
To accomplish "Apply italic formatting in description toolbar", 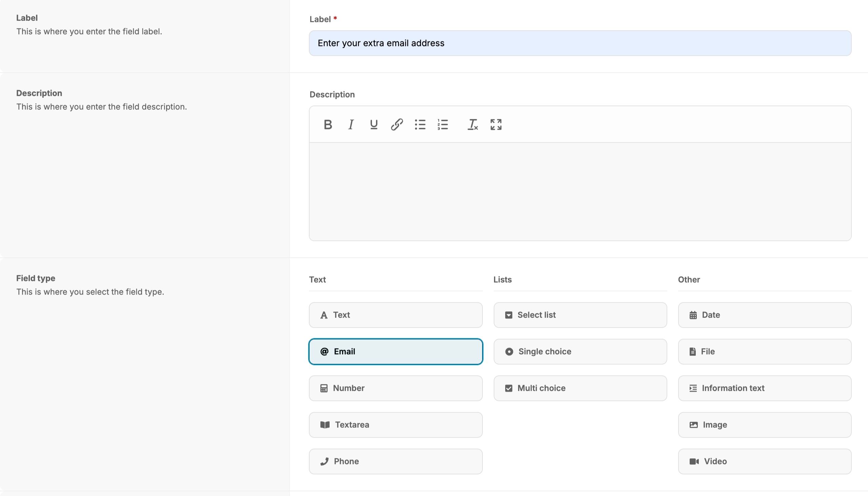I will click(351, 125).
